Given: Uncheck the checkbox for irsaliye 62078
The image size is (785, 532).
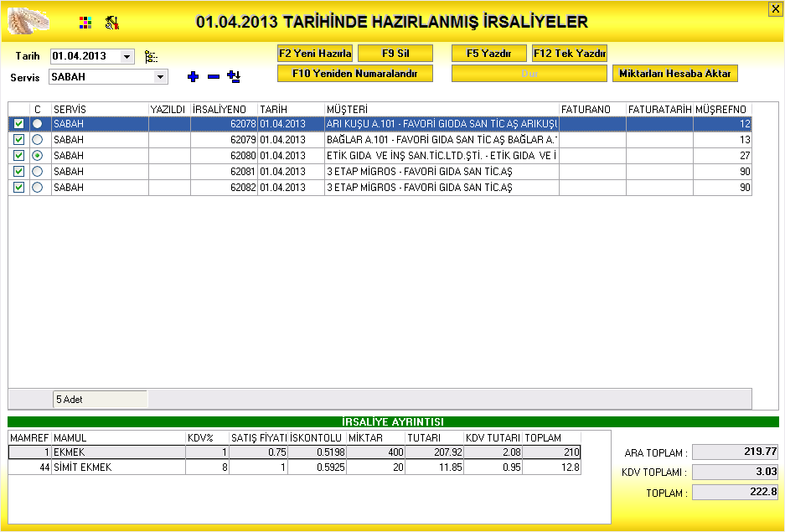Looking at the screenshot, I should pos(19,124).
